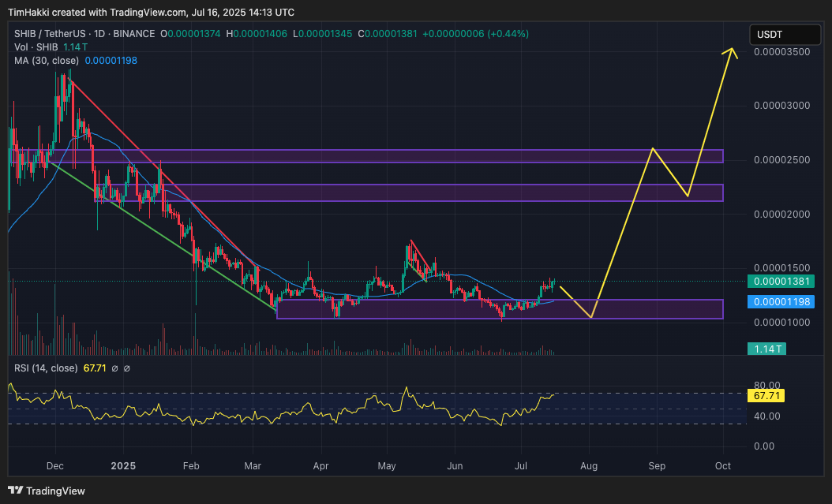
Task: Click the second ø icon next to RSI
Action: tap(128, 368)
